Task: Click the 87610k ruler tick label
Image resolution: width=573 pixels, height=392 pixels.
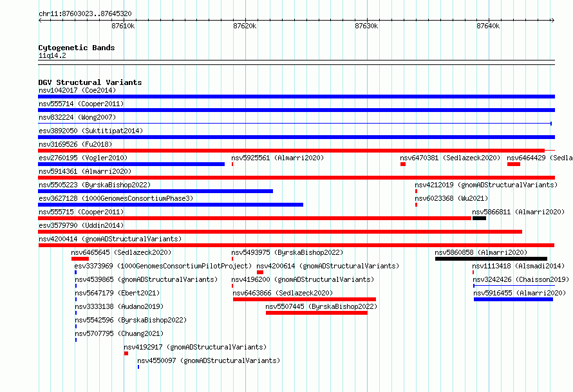Action: tap(123, 26)
